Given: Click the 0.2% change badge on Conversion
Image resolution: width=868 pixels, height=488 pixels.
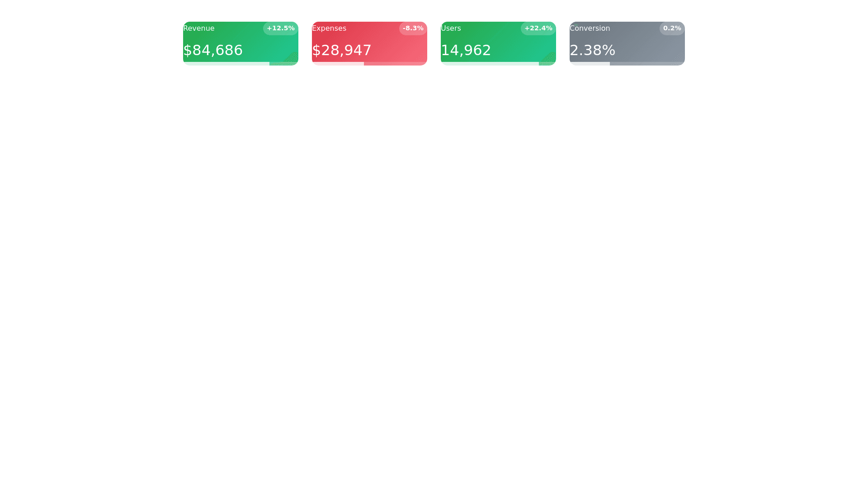Looking at the screenshot, I should 672,28.
